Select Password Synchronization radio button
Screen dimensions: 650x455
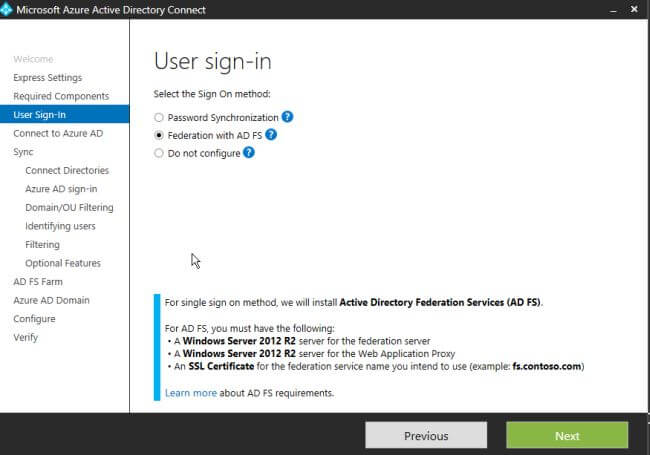[159, 117]
